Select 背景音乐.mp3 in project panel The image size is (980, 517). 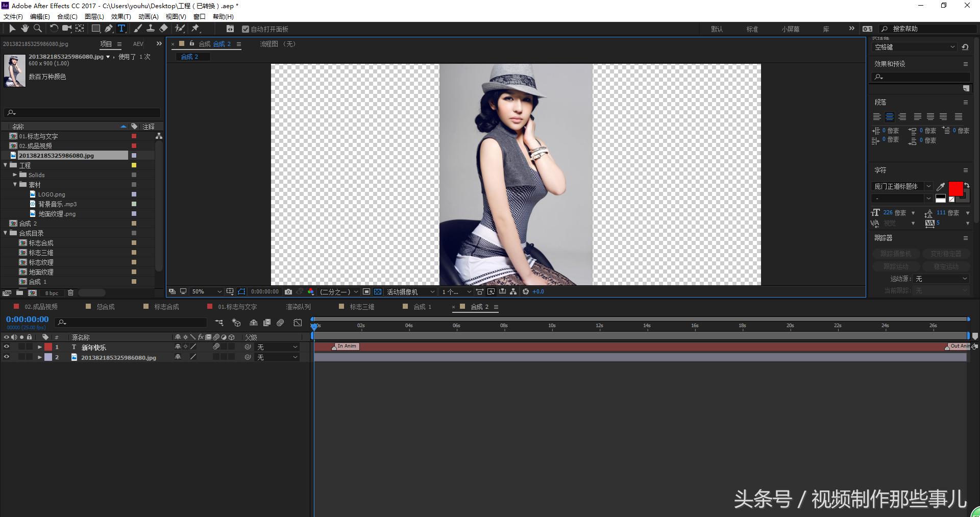click(x=57, y=204)
